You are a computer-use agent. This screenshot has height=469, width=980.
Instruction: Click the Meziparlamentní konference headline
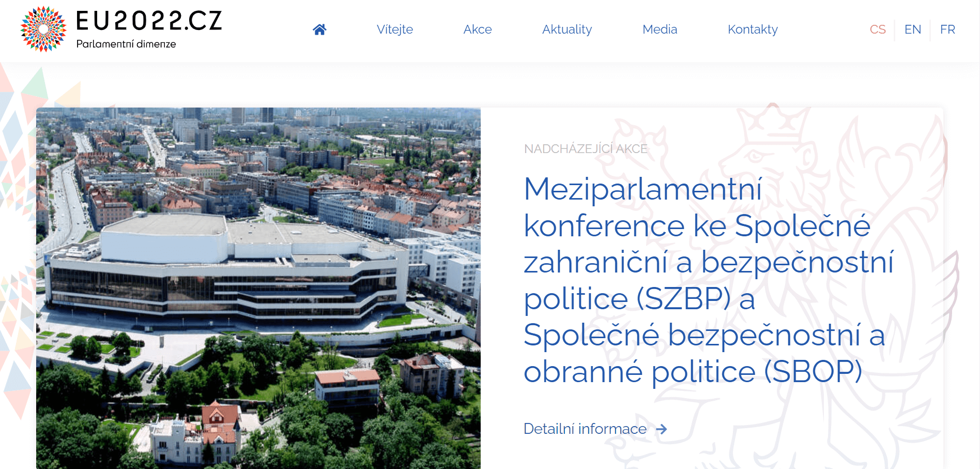709,280
